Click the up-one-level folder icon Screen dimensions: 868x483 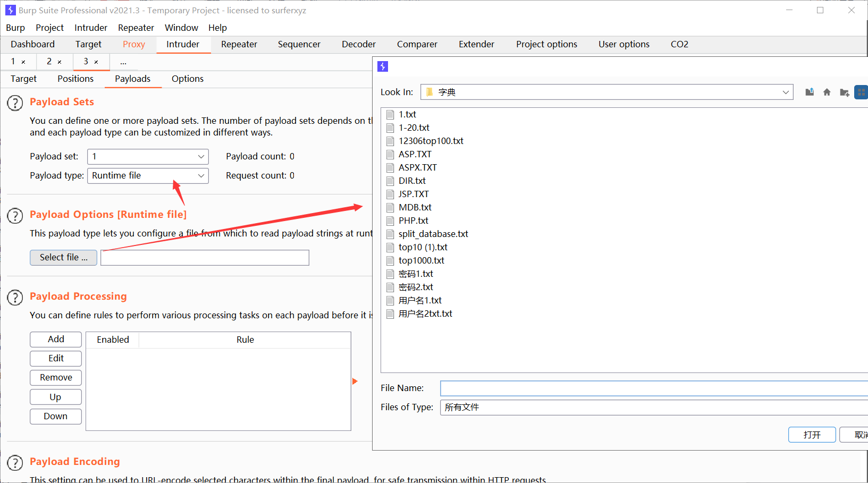810,92
